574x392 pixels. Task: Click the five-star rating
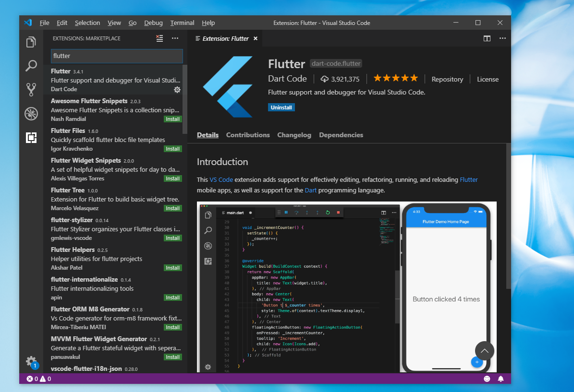[x=396, y=78]
